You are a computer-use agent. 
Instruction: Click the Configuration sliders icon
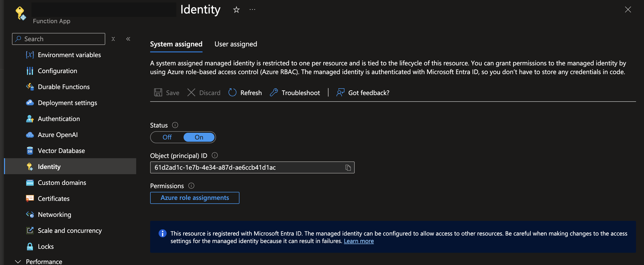(x=30, y=71)
